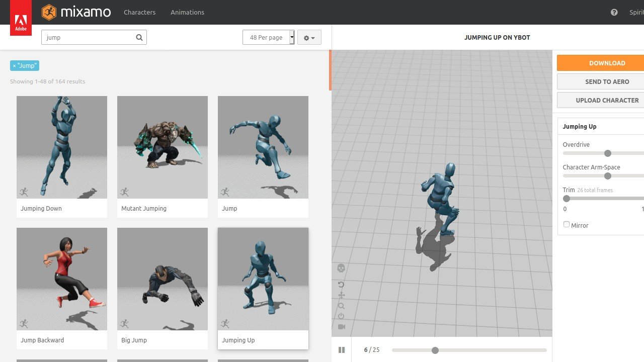Click the video camera icon in the viewport

pos(342,327)
